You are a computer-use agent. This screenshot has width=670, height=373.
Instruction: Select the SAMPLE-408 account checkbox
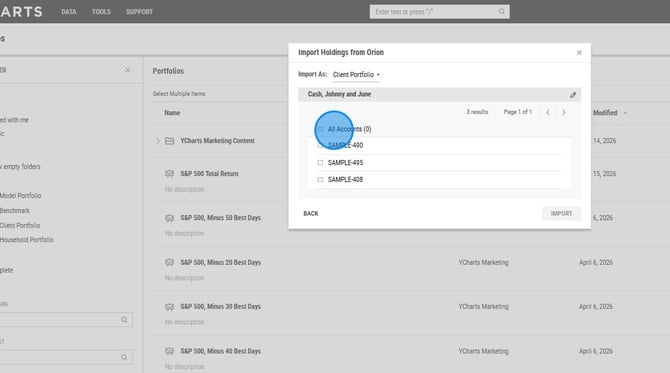[320, 179]
